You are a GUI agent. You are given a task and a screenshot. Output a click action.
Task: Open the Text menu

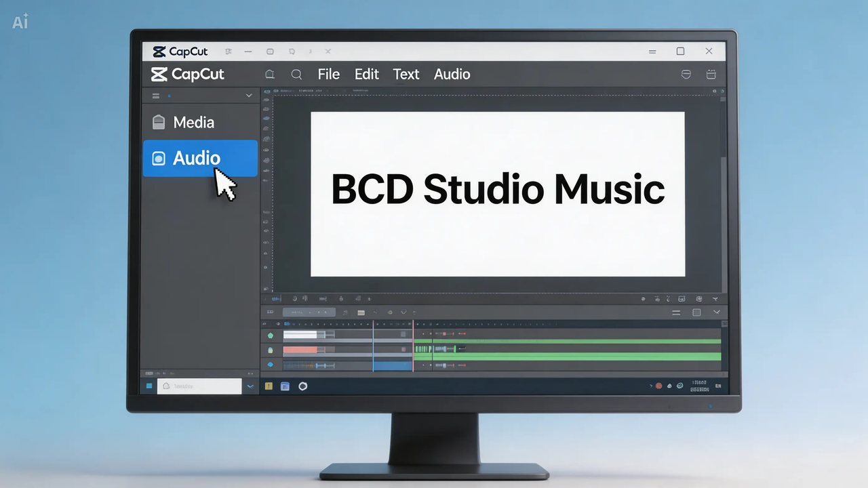coord(406,75)
